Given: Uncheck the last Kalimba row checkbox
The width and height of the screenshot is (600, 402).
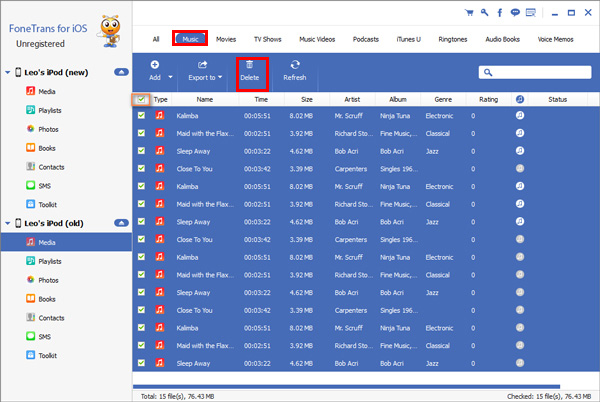Looking at the screenshot, I should [x=141, y=328].
